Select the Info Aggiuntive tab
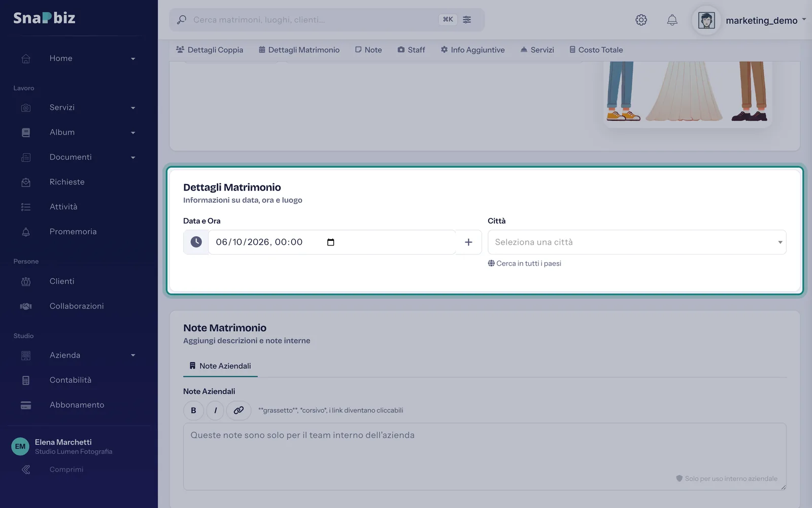 pyautogui.click(x=472, y=50)
